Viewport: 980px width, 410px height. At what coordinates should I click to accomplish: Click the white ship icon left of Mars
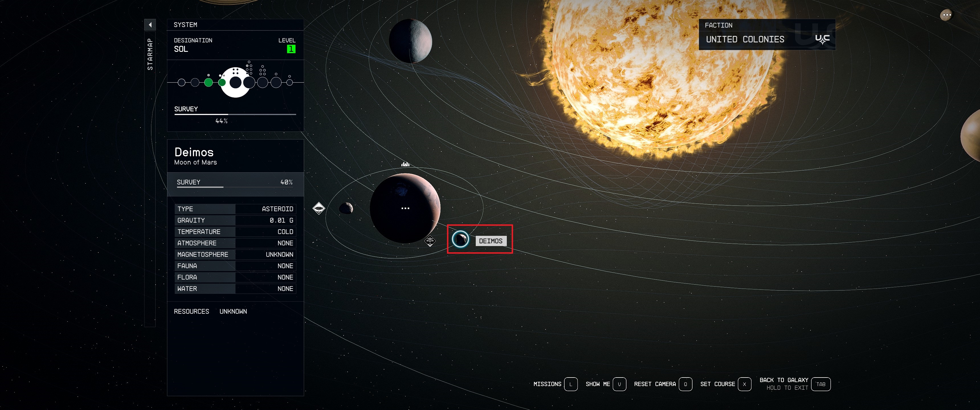click(x=318, y=208)
